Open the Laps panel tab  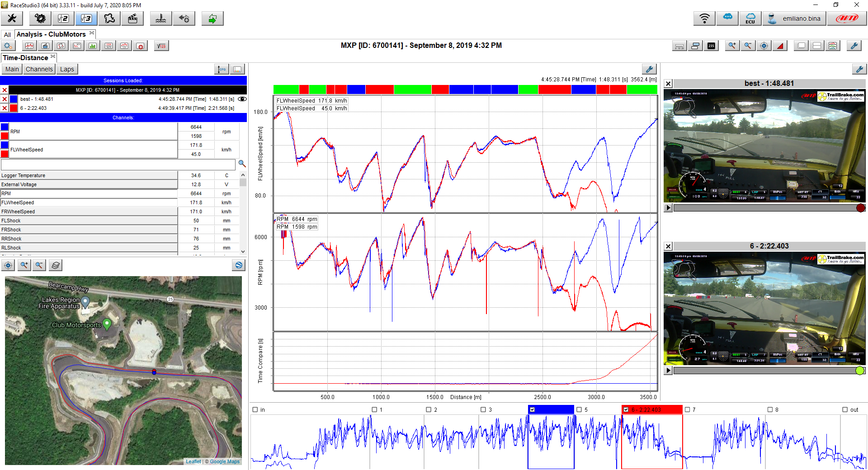(67, 69)
